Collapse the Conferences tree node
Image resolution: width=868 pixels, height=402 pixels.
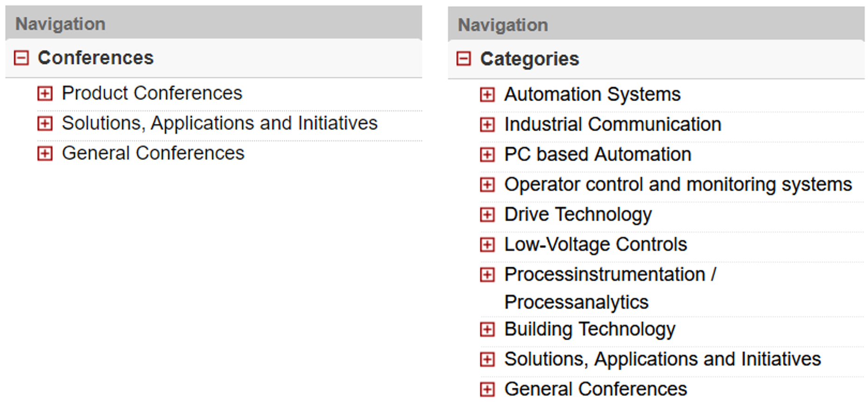(22, 58)
